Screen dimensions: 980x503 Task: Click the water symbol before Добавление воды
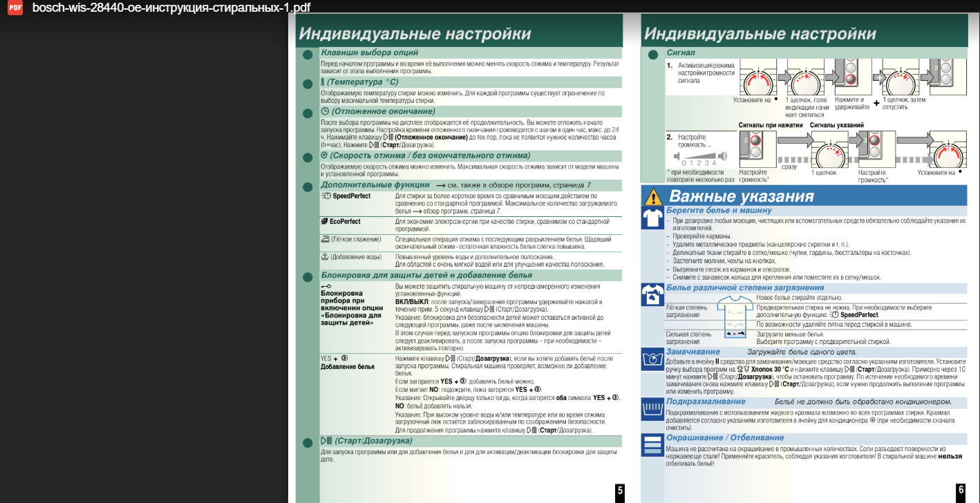[x=325, y=256]
